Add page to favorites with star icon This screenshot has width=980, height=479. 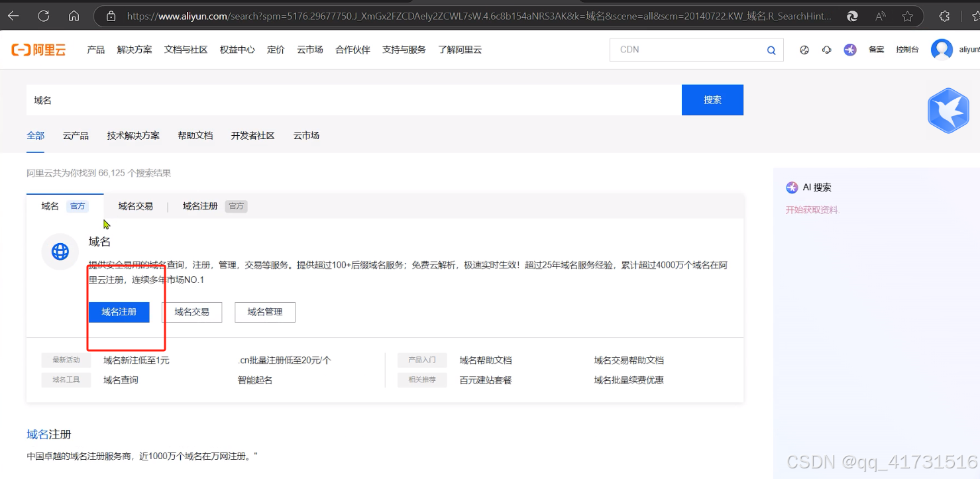click(x=908, y=16)
